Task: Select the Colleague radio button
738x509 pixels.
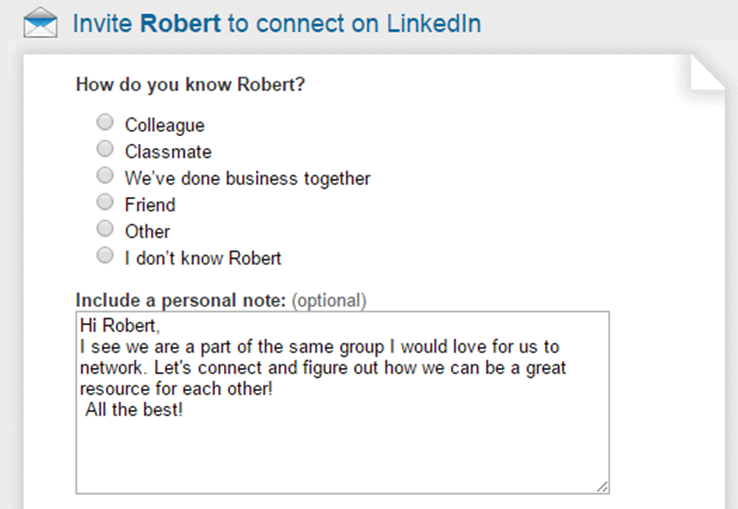Action: 104,123
